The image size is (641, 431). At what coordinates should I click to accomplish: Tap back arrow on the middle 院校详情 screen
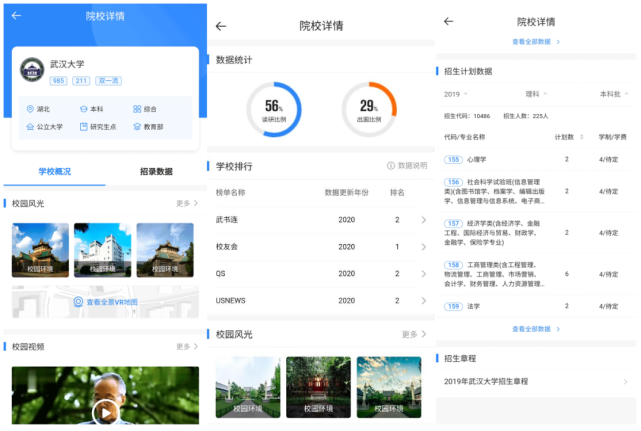click(x=221, y=26)
